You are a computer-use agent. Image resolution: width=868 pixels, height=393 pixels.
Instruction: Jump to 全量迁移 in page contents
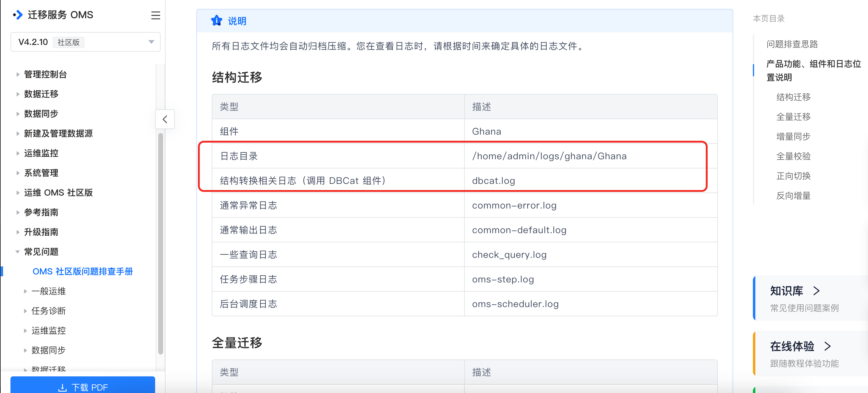[x=793, y=117]
